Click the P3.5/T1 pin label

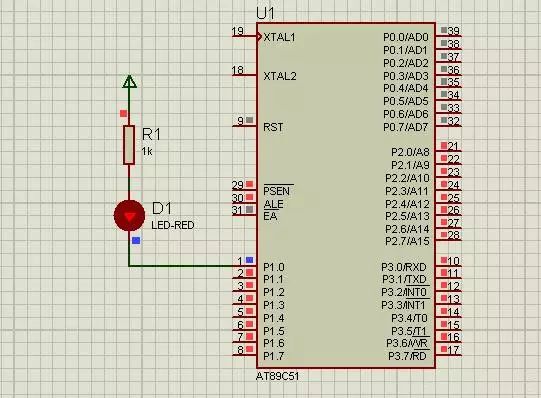click(409, 331)
